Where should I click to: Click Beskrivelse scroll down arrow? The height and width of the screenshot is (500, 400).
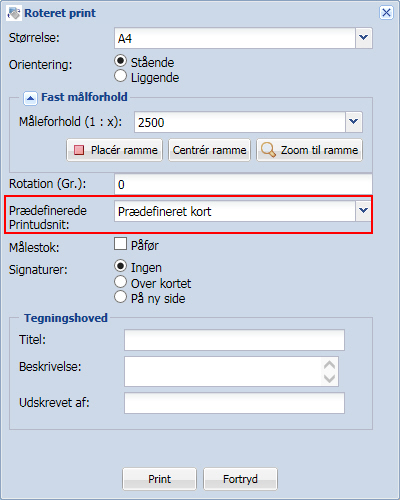[329, 379]
